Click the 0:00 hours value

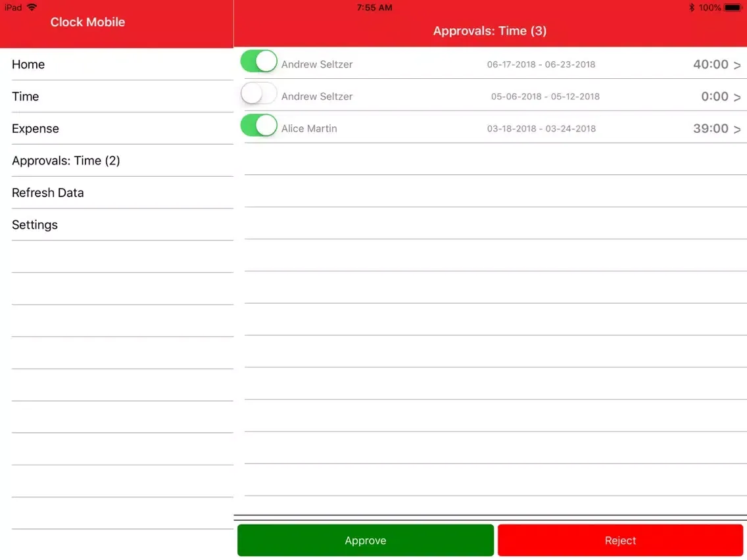pos(714,96)
